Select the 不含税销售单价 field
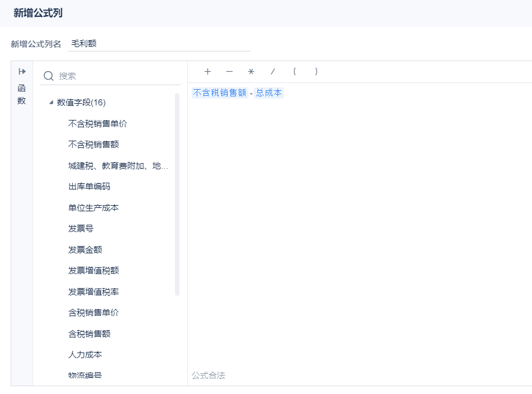This screenshot has height=394, width=532. point(94,124)
